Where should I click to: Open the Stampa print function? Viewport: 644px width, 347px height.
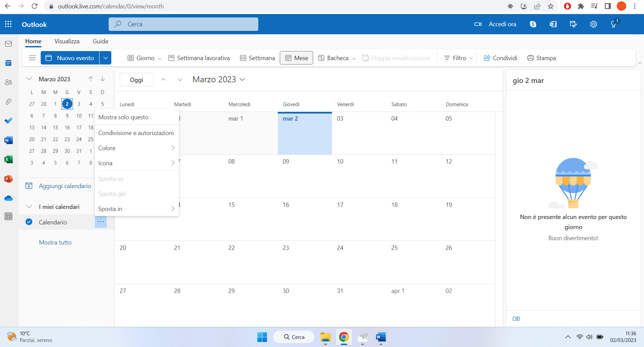point(541,58)
